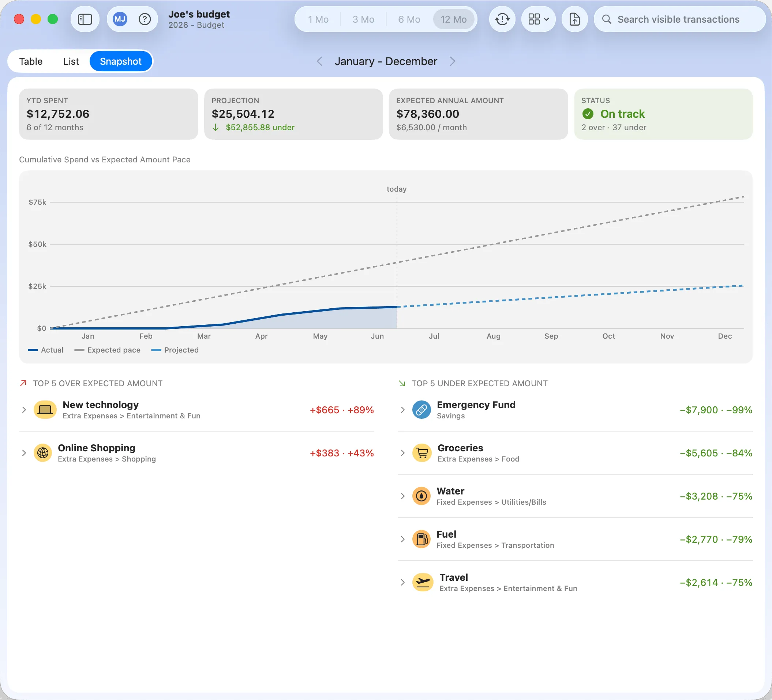Expand the Water row

tap(402, 496)
